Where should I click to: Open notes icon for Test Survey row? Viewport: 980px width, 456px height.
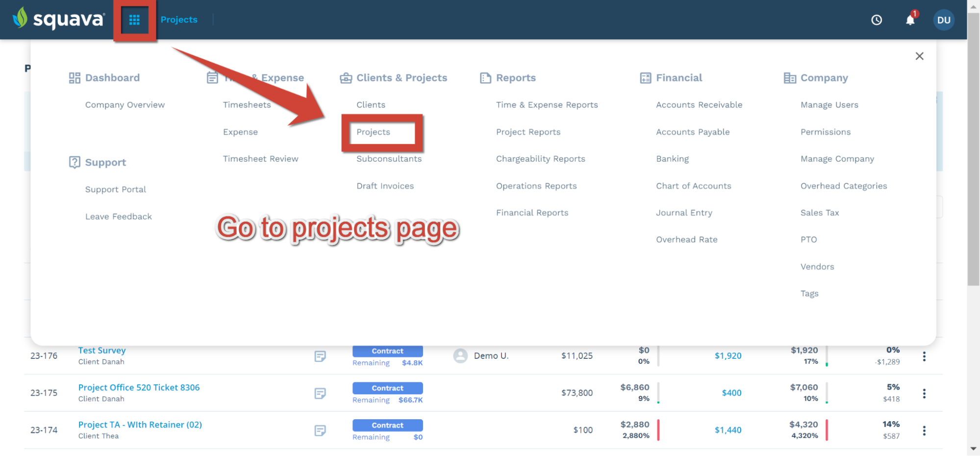coord(320,356)
